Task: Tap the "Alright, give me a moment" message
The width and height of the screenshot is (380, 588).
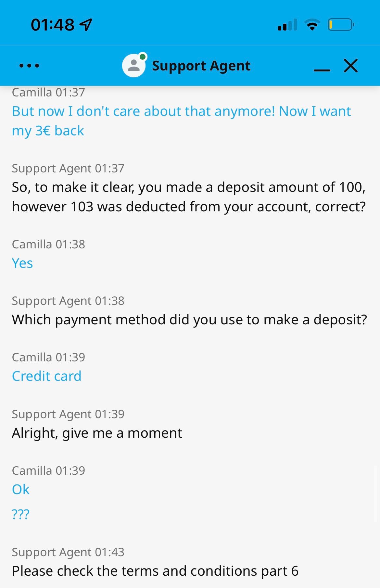Action: [97, 433]
